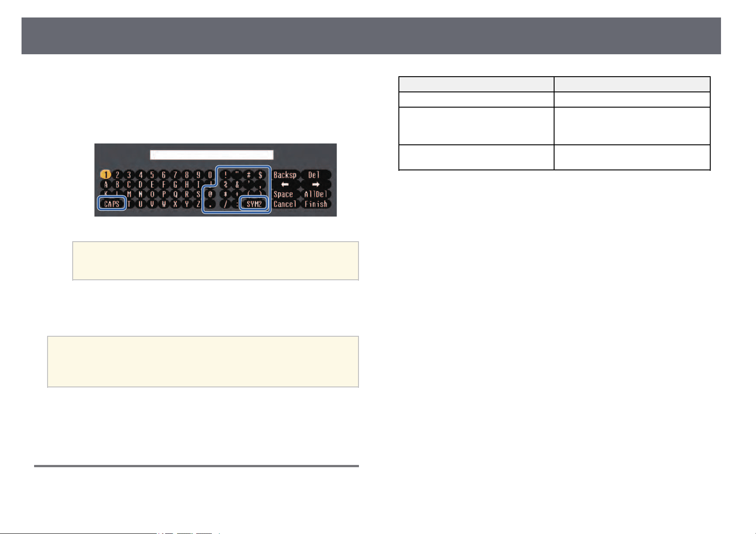Click the letter Y key

pyautogui.click(x=187, y=204)
